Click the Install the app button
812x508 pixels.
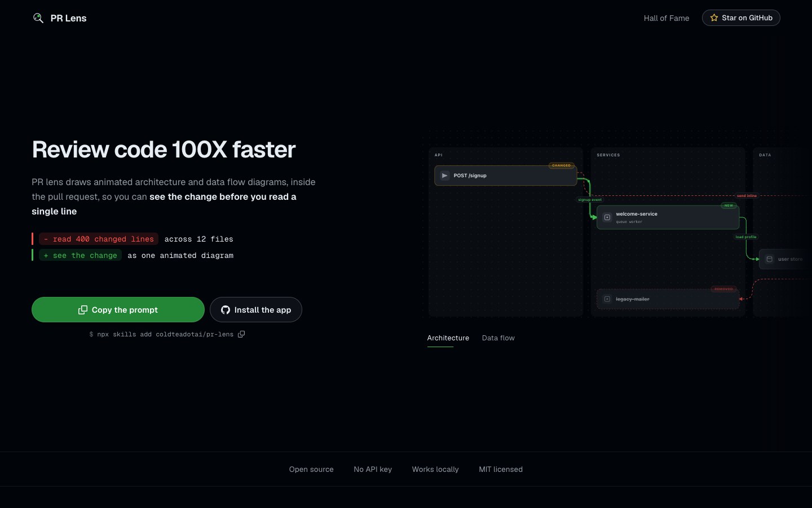(x=256, y=310)
